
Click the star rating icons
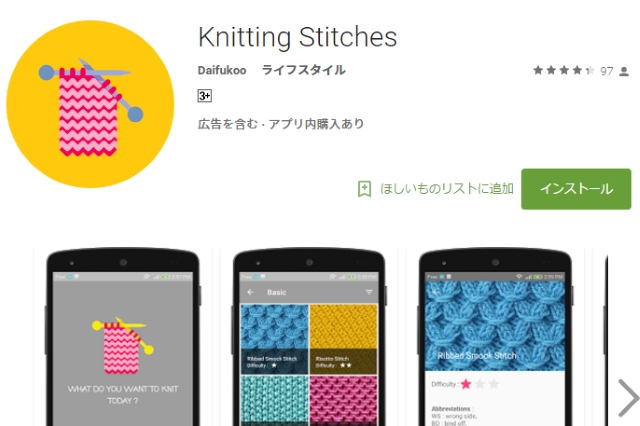click(x=564, y=71)
